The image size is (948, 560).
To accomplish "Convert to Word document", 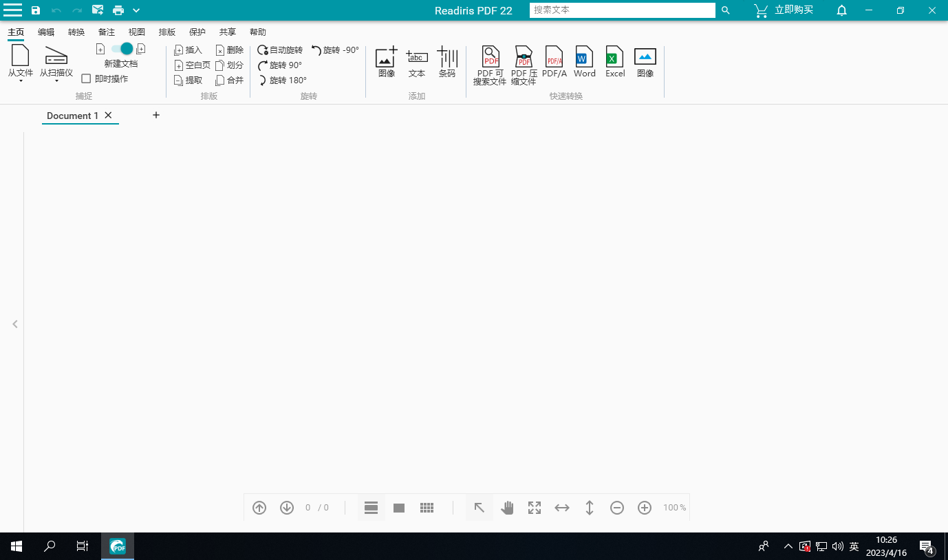I will click(x=585, y=62).
